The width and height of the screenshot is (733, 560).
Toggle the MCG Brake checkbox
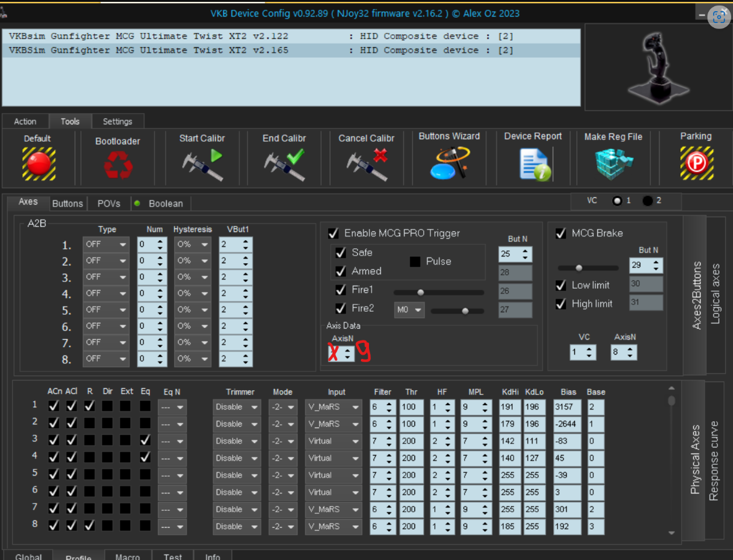561,233
